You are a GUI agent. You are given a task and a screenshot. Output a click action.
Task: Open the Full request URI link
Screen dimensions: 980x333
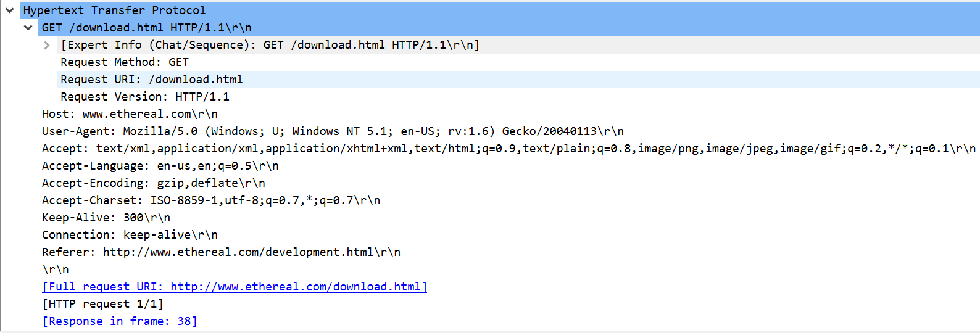(235, 287)
